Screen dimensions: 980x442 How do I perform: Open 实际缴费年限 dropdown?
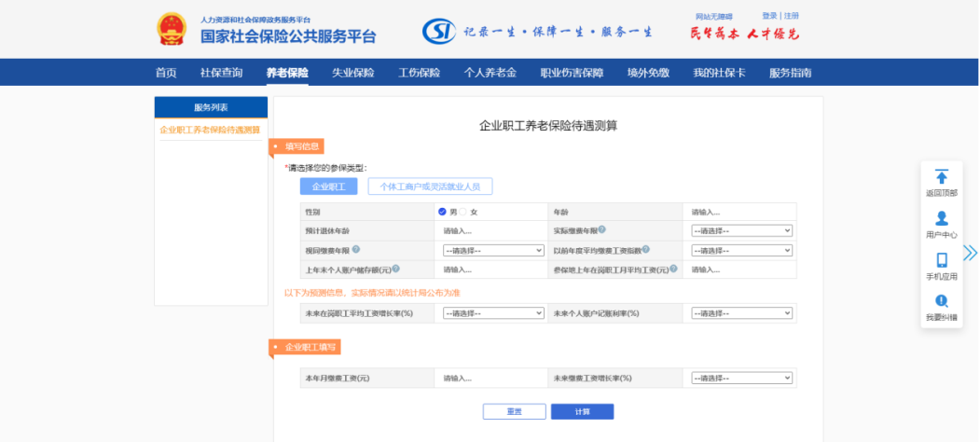(x=741, y=230)
